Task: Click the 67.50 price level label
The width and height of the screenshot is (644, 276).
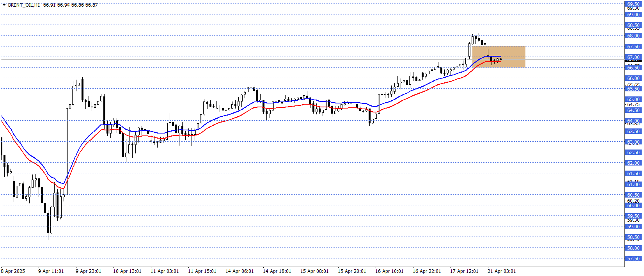Action: [633, 46]
